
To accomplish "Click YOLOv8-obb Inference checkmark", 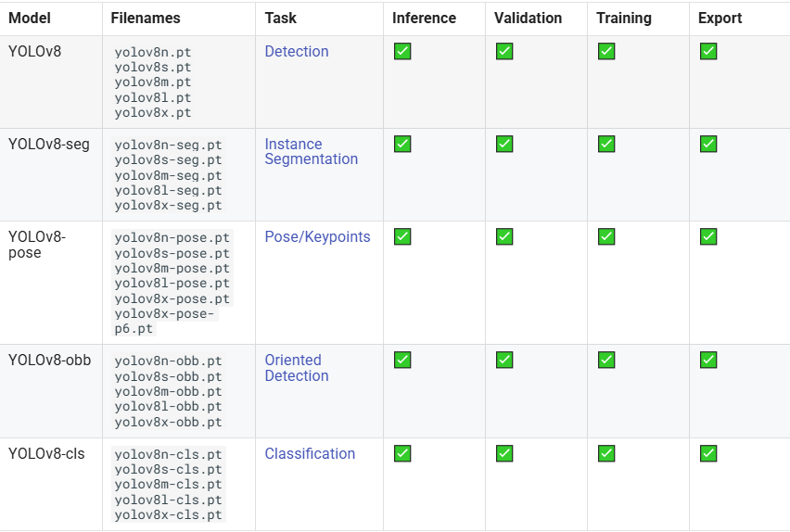I will point(402,361).
